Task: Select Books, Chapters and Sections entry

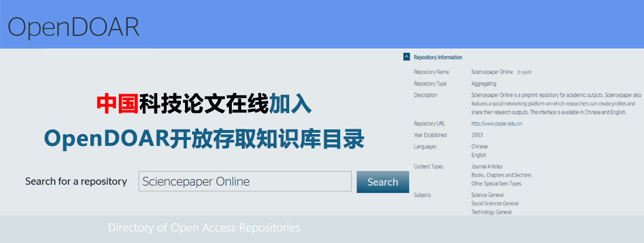Action: [x=501, y=175]
